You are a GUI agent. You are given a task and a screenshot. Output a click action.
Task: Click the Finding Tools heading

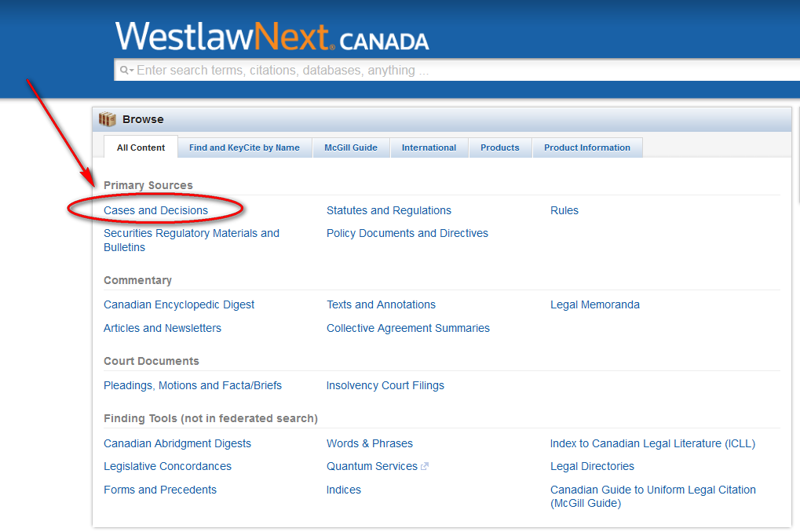tap(210, 418)
